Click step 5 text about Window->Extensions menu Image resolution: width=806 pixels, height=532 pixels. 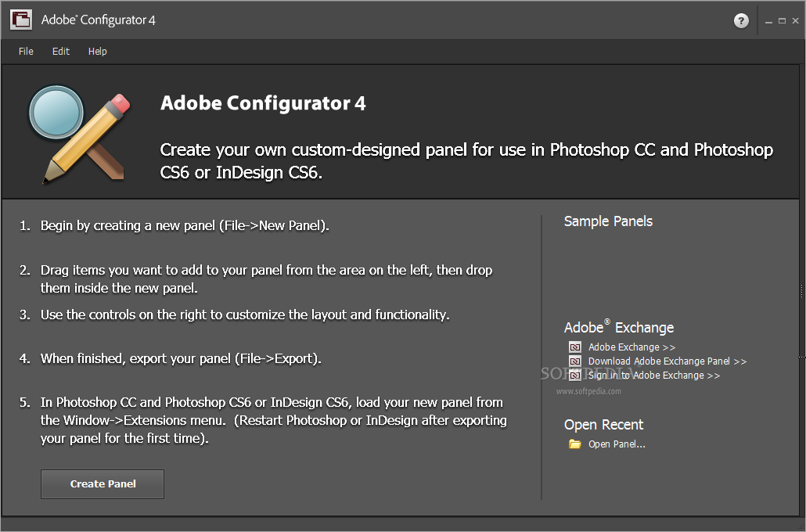coord(273,420)
